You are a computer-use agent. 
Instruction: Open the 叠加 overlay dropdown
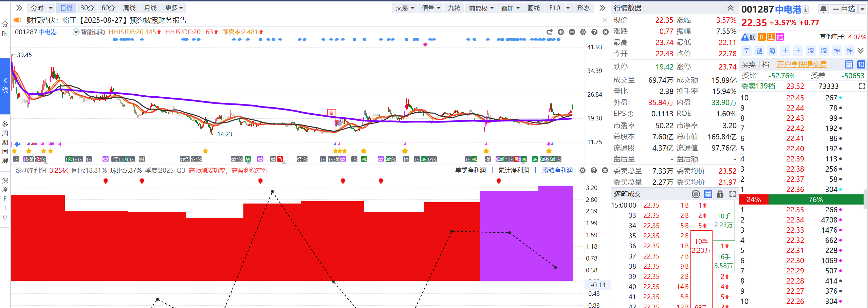point(511,8)
